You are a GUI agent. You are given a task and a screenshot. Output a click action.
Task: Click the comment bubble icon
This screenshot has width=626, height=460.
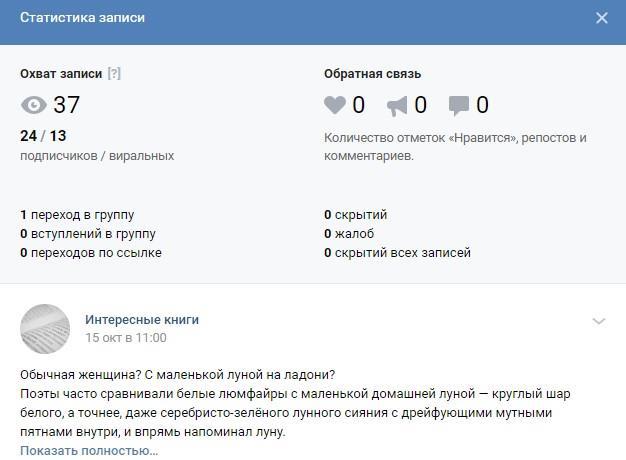pos(459,105)
